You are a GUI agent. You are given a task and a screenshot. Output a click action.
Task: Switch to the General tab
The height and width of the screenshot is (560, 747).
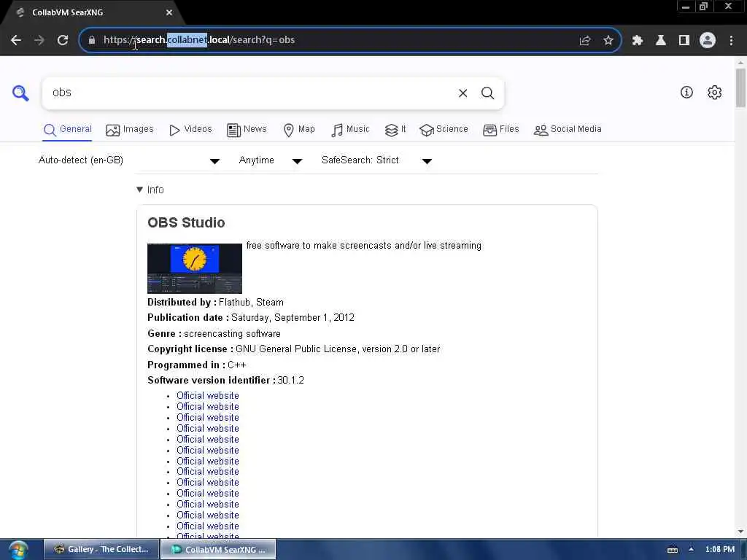pos(67,130)
